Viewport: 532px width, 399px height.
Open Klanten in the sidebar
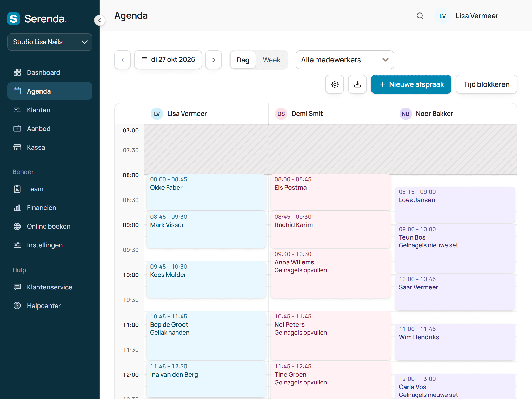coord(50,110)
